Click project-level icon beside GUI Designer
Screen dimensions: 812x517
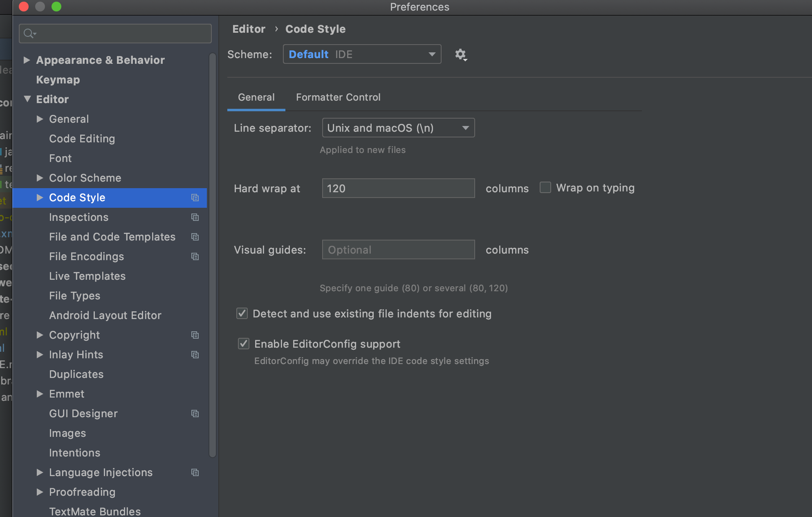point(195,414)
